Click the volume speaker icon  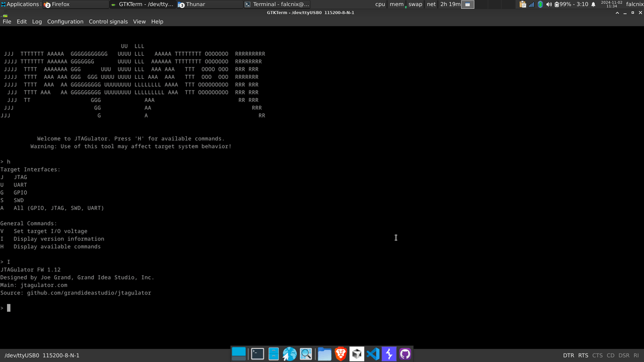click(x=549, y=4)
